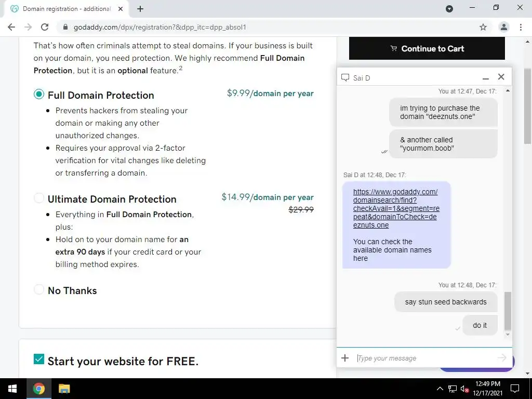The image size is (532, 399).
Task: Click the $14.99/domain per year price
Action: [268, 197]
